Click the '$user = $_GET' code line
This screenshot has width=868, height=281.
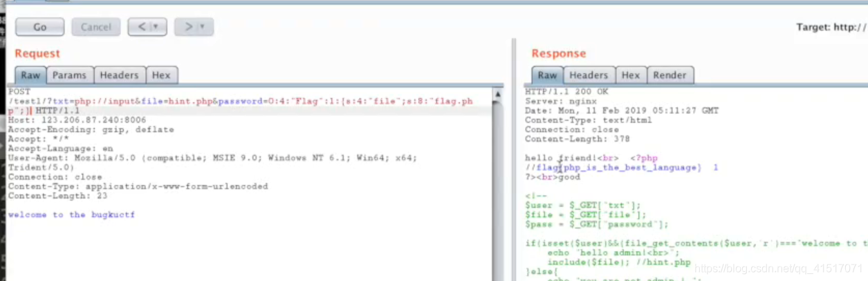click(x=583, y=205)
